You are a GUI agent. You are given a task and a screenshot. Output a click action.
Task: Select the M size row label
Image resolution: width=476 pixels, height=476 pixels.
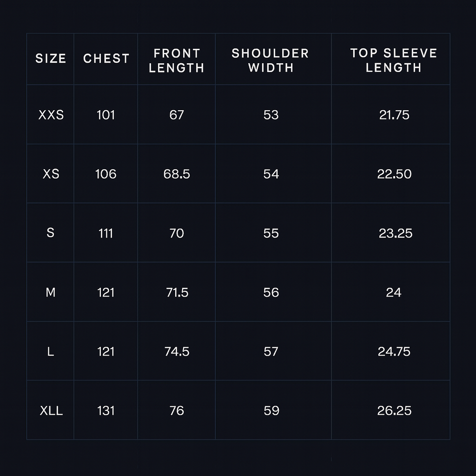[51, 292]
